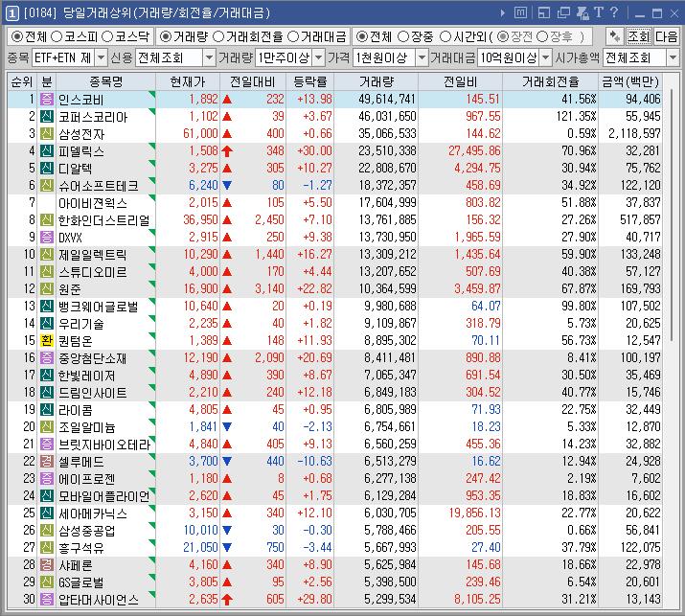685x616 pixels.
Task: Select the 거래대금 radio button
Action: (x=293, y=36)
